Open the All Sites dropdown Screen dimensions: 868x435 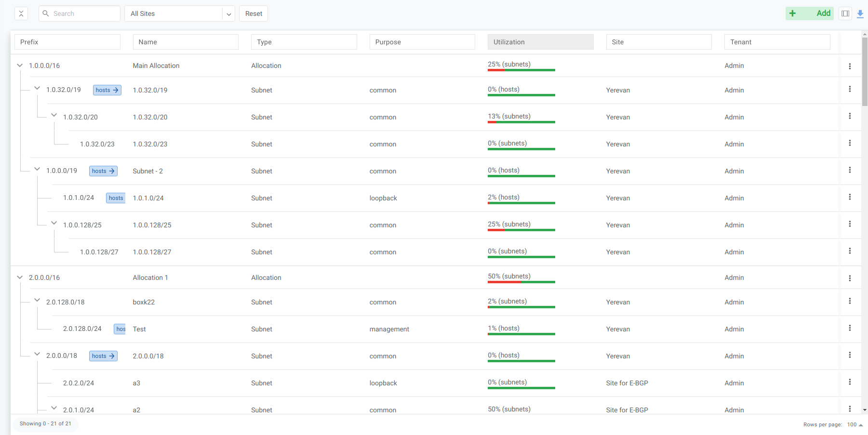179,13
